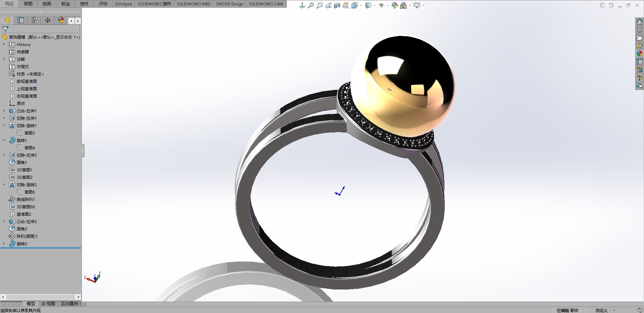Expand the 切除-拉伸2 feature

(4, 155)
